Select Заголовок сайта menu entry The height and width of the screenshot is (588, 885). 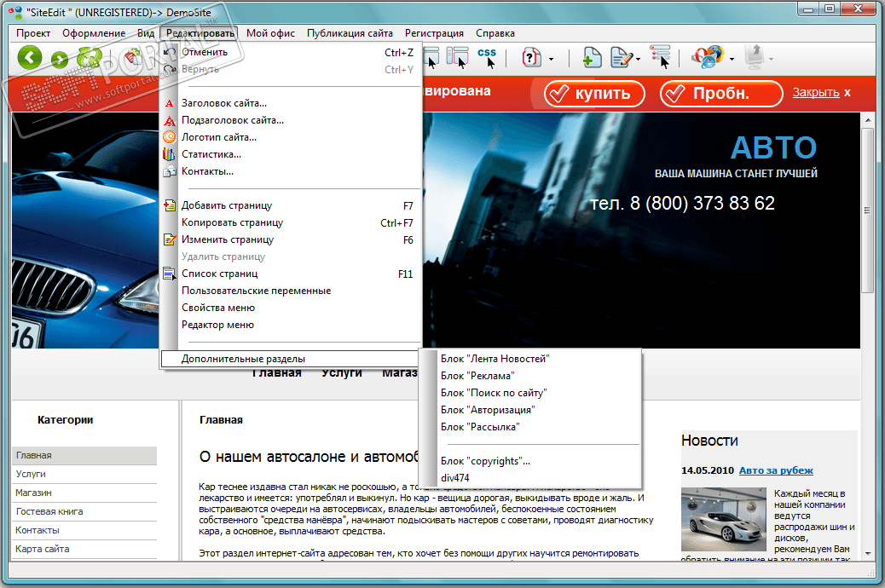pos(291,103)
